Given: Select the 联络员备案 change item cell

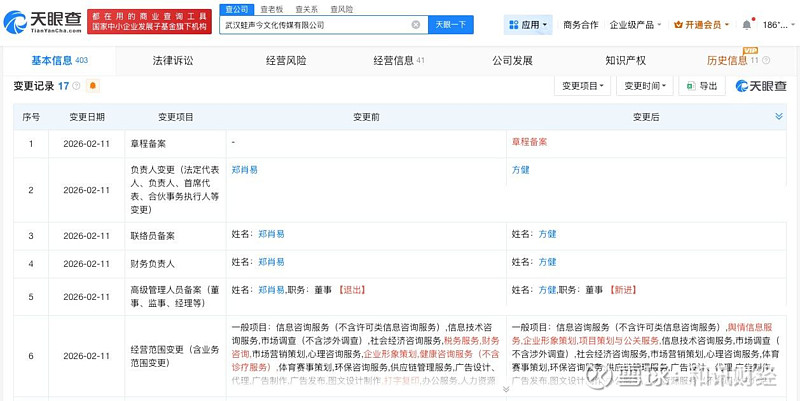Looking at the screenshot, I should 176,236.
